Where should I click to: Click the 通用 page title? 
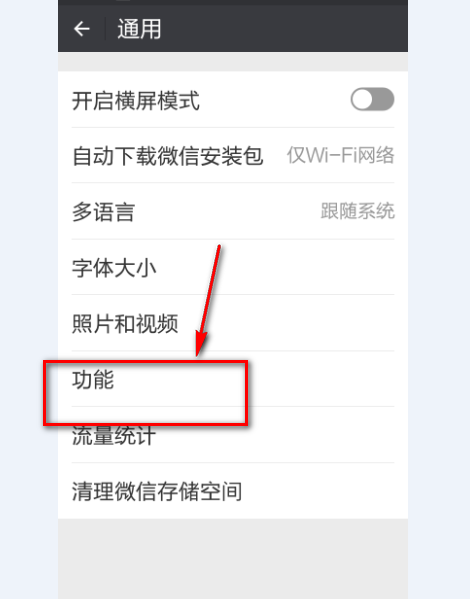pyautogui.click(x=139, y=29)
